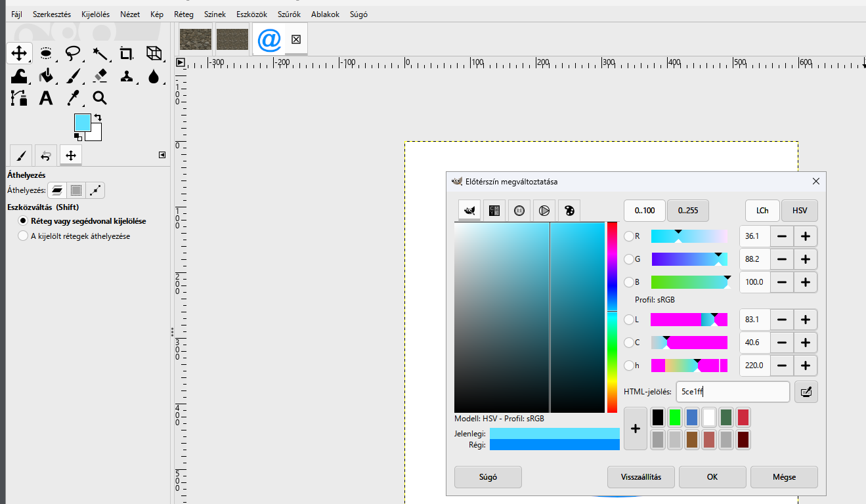
Task: Select the Text tool
Action: 46,98
